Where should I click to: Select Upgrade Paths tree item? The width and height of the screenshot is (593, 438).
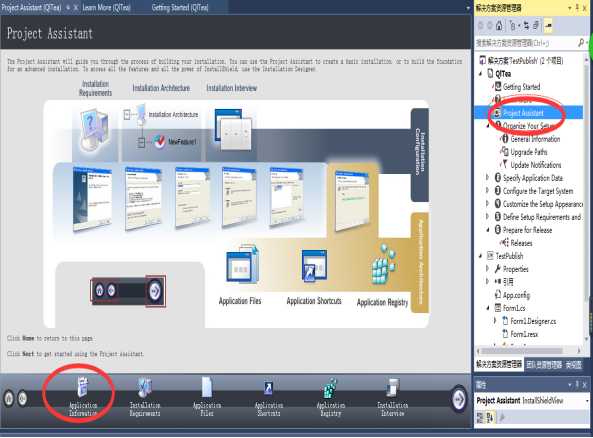(x=529, y=152)
